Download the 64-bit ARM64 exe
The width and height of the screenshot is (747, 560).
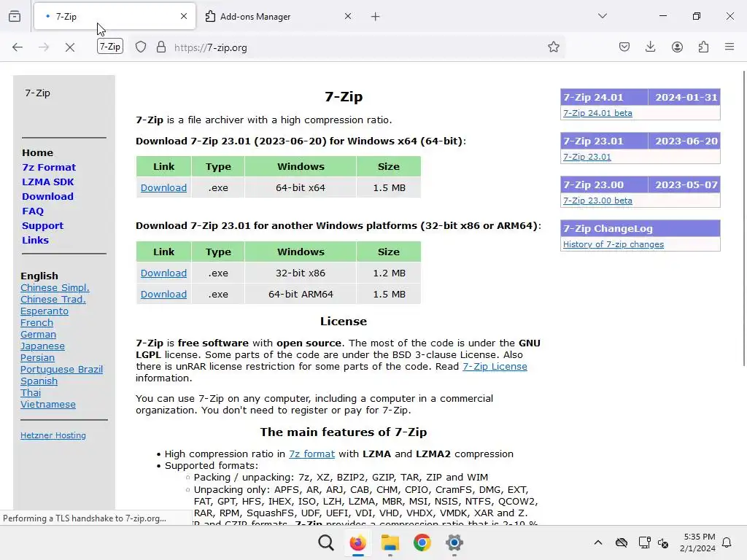pyautogui.click(x=163, y=295)
